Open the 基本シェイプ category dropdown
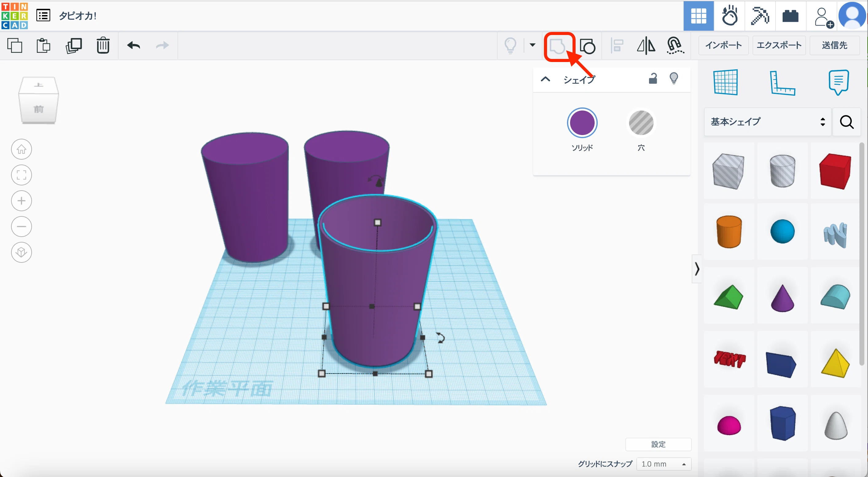868x477 pixels. coord(767,122)
